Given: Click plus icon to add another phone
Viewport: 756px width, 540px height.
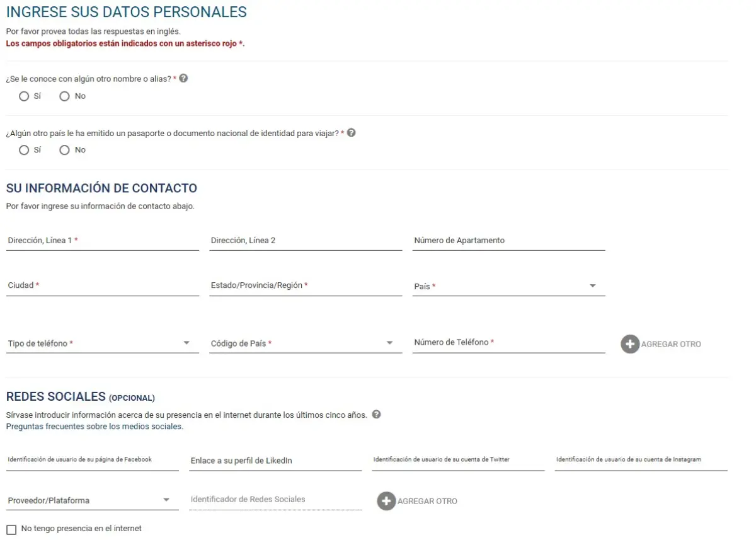Looking at the screenshot, I should [629, 344].
